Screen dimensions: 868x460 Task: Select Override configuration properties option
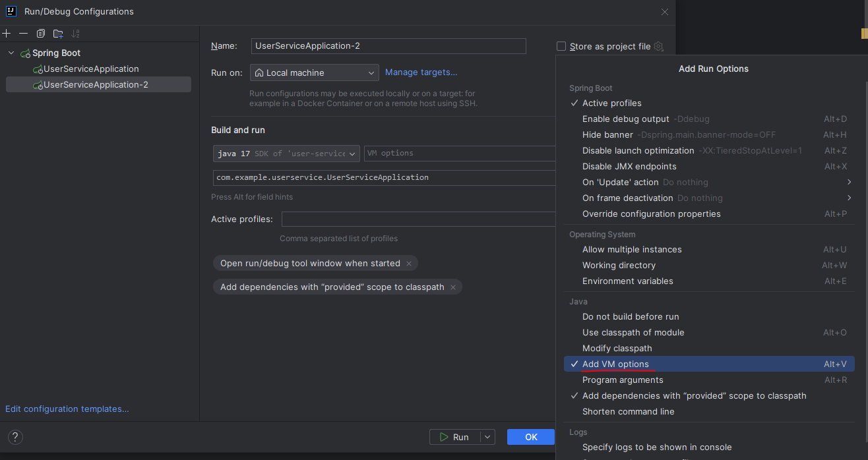tap(709, 214)
